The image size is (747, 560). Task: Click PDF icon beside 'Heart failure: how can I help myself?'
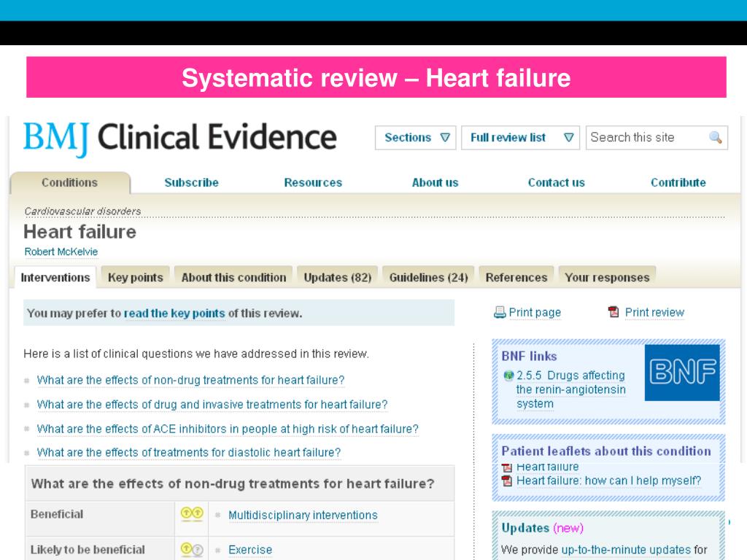507,481
